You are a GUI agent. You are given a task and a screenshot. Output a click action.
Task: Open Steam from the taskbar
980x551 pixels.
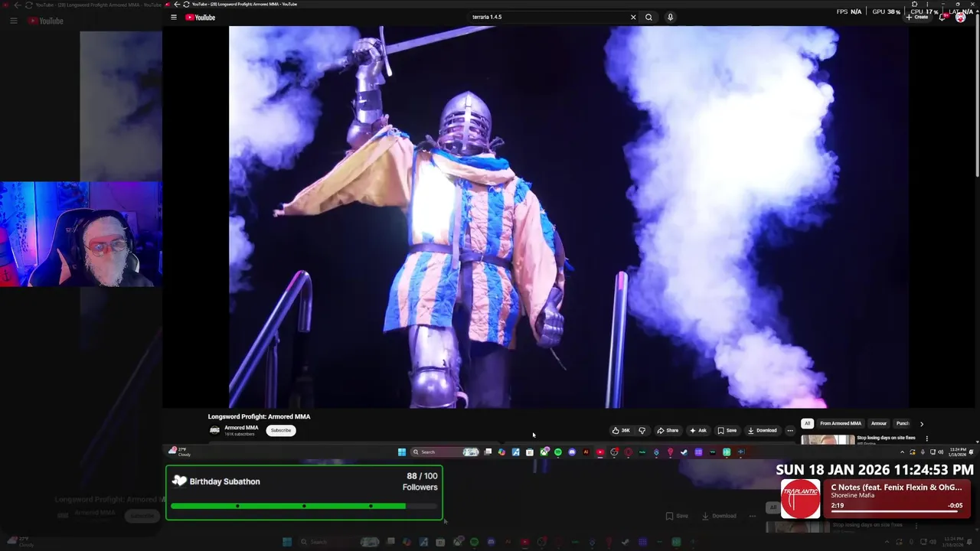click(684, 452)
